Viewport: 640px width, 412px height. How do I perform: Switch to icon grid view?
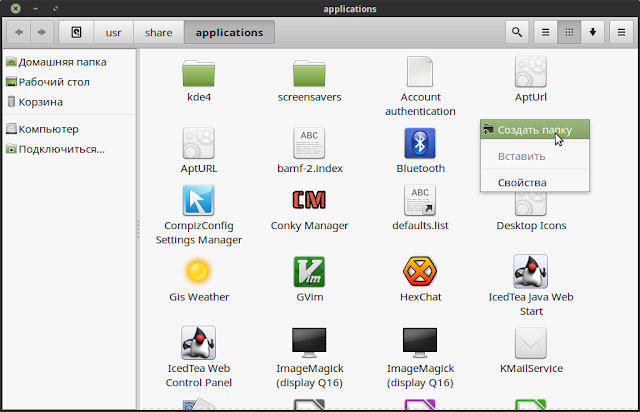click(x=569, y=32)
